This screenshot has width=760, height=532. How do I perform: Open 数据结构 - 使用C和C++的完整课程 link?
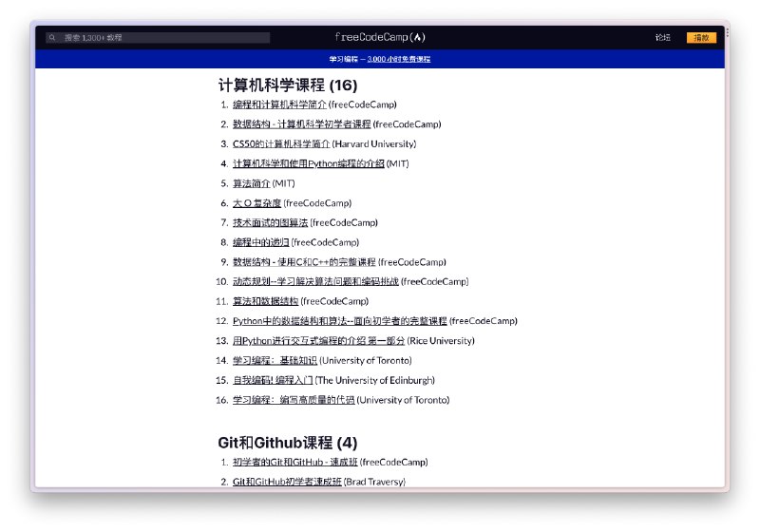pyautogui.click(x=304, y=262)
